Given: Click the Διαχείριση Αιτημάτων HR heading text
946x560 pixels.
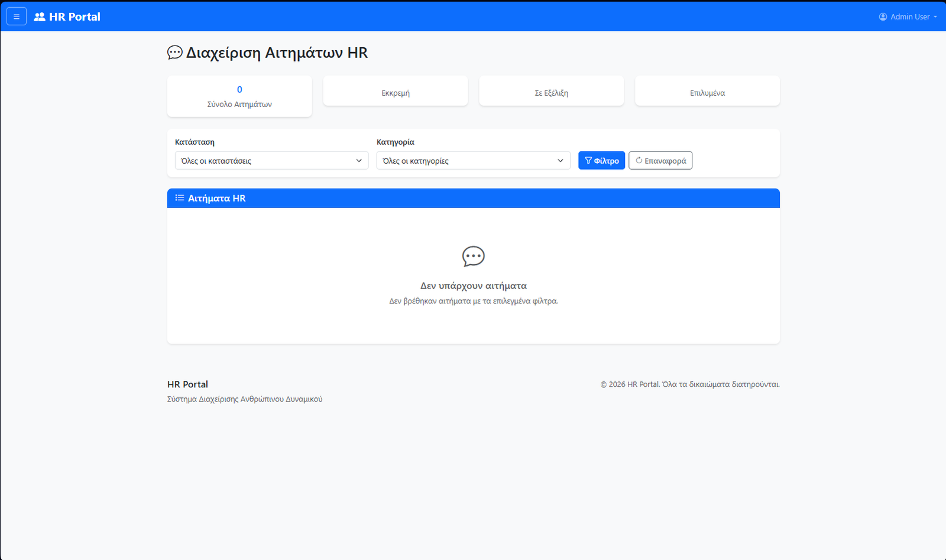Looking at the screenshot, I should tap(277, 53).
